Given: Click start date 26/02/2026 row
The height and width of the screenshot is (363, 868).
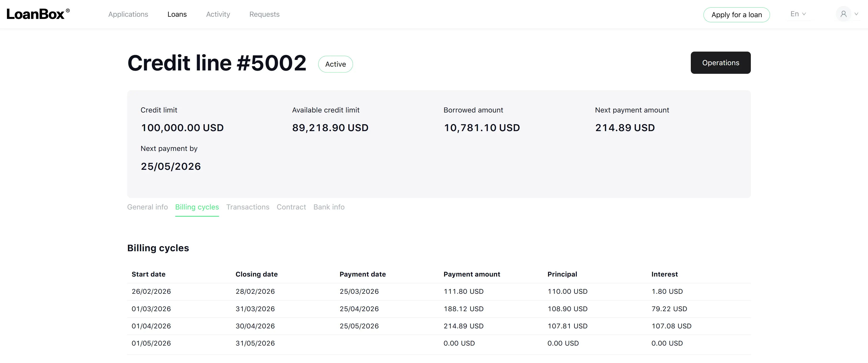Looking at the screenshot, I should [151, 291].
